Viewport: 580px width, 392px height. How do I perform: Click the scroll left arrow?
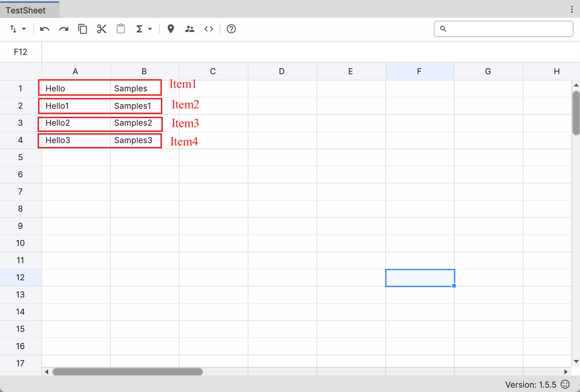pos(46,372)
